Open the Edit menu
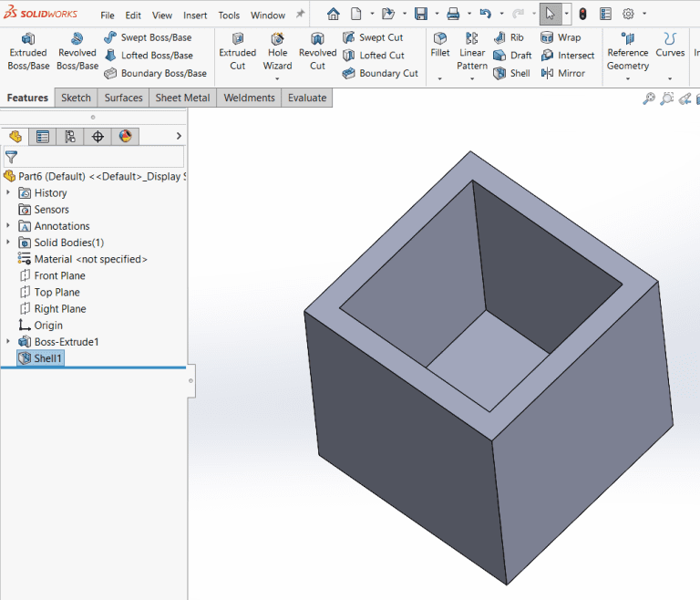This screenshot has width=700, height=600. 133,16
